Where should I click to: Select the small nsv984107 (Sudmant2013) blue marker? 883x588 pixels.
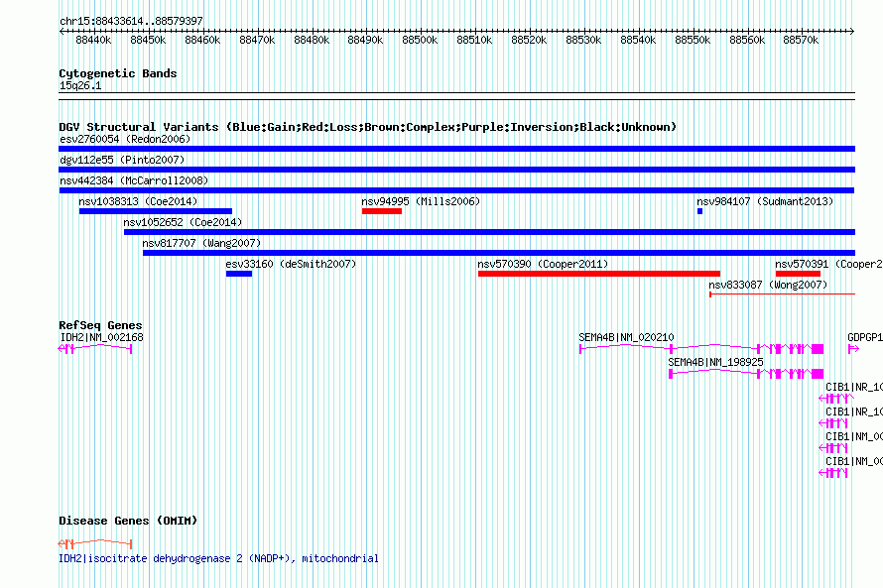point(700,211)
